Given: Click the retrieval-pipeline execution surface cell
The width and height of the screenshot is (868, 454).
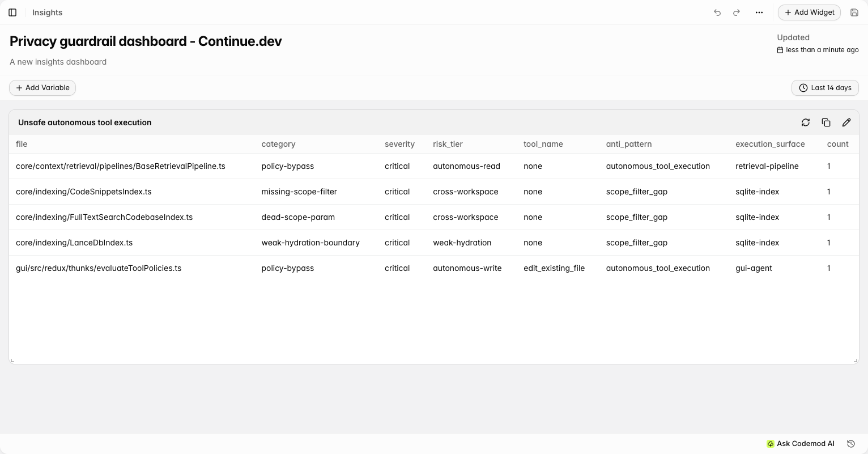Looking at the screenshot, I should coord(767,166).
